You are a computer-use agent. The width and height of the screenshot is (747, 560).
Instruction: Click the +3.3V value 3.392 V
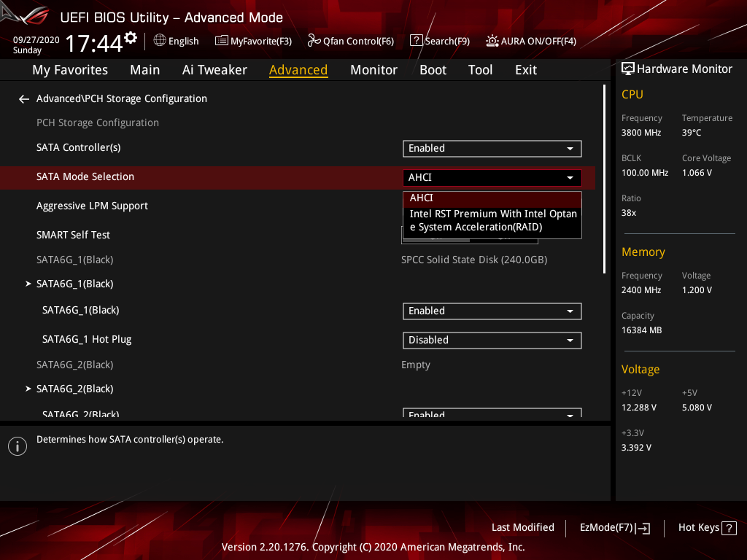[636, 448]
